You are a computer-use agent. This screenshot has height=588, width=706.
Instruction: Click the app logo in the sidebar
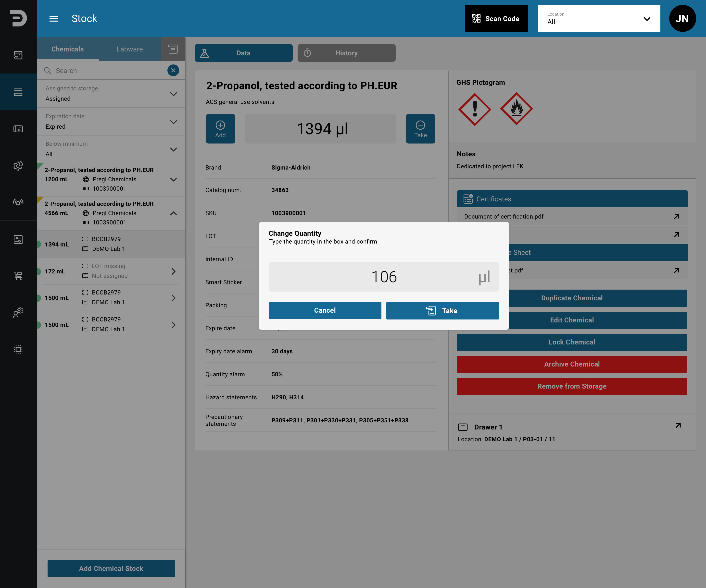18,18
